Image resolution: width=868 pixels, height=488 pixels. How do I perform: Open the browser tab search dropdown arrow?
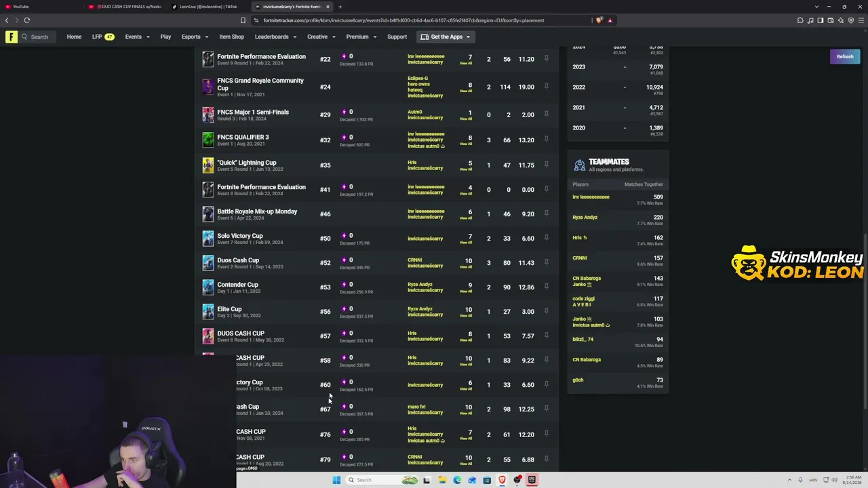pos(817,7)
